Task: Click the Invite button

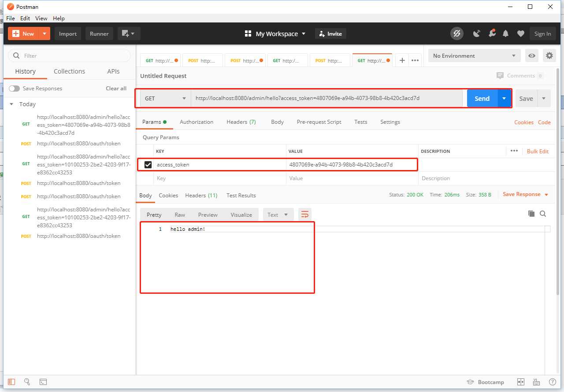Action: (330, 33)
